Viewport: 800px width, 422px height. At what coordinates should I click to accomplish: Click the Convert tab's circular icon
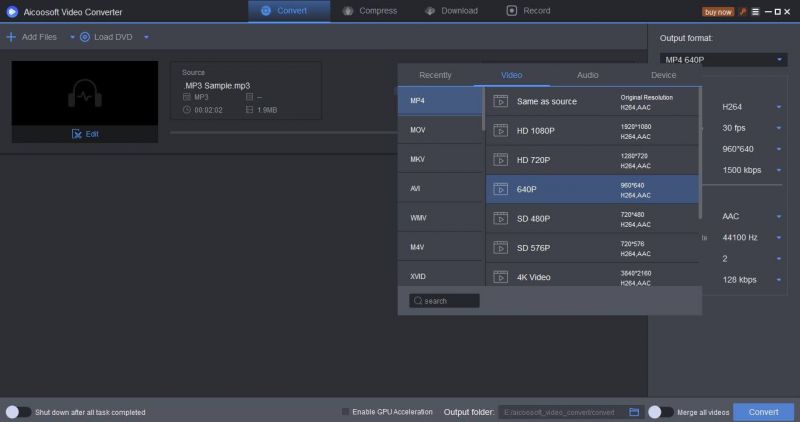pyautogui.click(x=266, y=11)
